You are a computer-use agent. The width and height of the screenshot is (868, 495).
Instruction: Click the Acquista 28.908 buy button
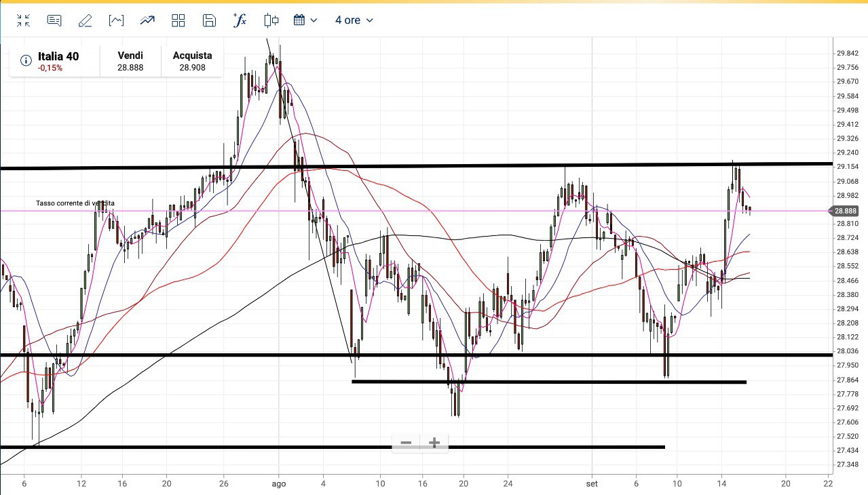point(192,61)
